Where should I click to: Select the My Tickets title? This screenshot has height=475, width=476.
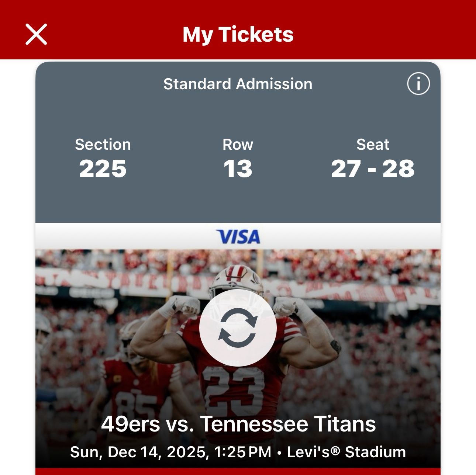pos(238,35)
